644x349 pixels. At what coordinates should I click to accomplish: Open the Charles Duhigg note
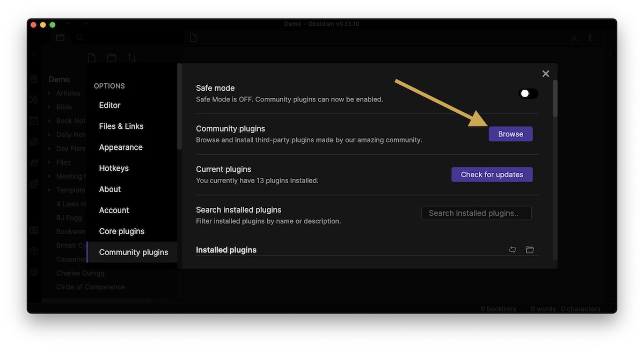click(80, 273)
